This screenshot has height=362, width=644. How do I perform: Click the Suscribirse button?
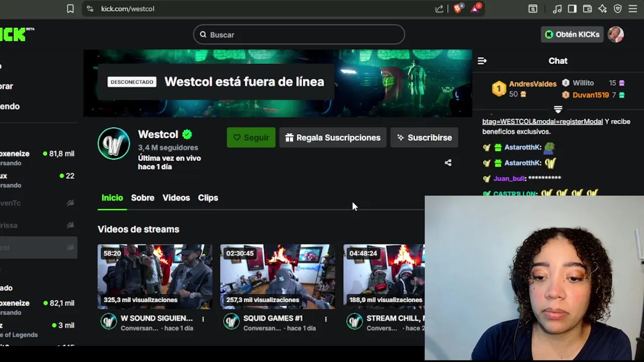[x=424, y=137]
